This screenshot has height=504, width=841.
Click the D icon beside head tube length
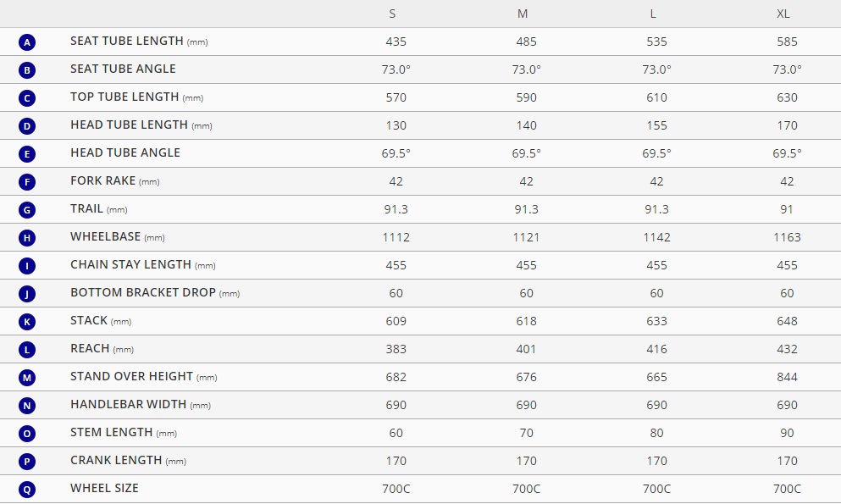point(27,126)
